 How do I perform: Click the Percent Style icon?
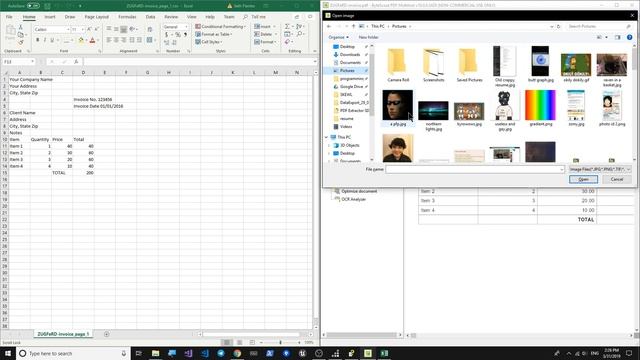pos(178,35)
